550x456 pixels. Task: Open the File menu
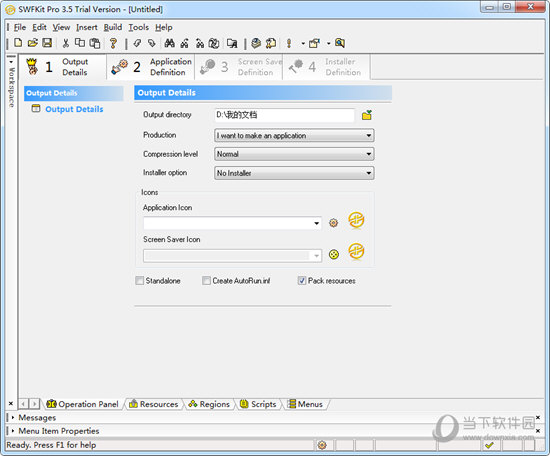tap(20, 27)
